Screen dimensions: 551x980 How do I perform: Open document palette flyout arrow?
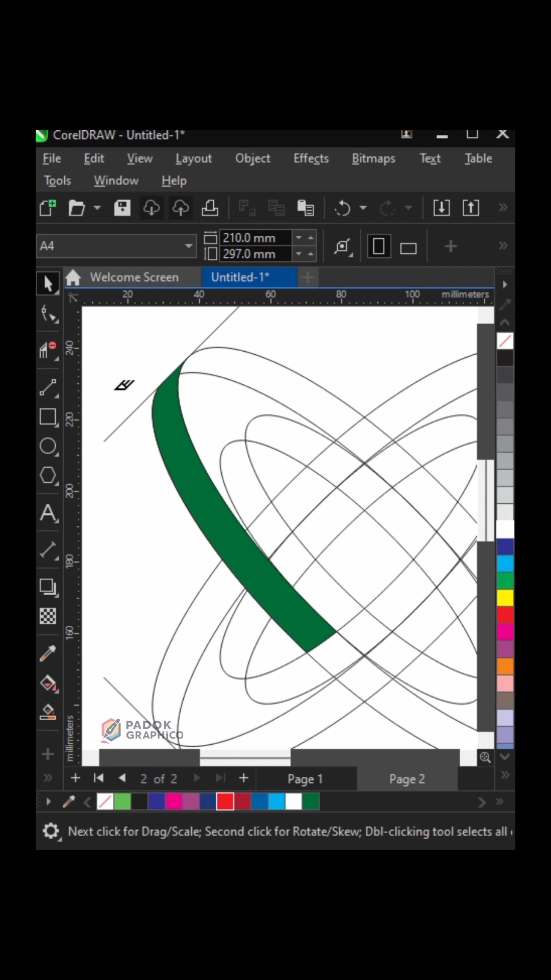point(48,801)
